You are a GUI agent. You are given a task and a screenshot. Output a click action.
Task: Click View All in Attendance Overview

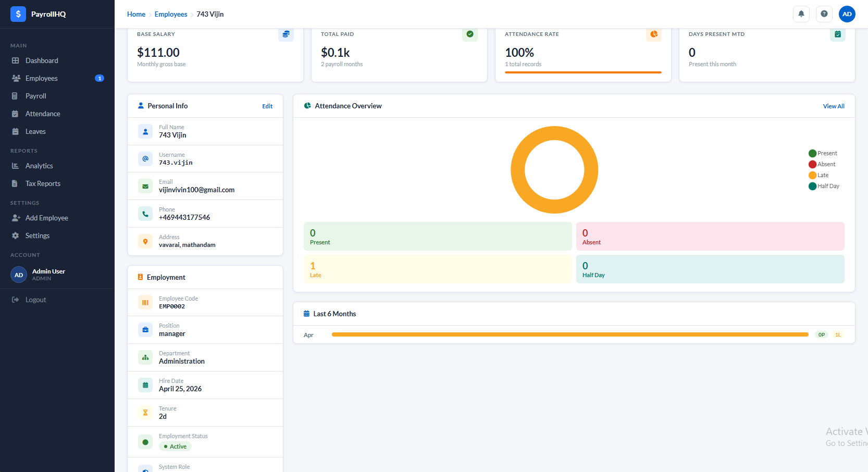tap(833, 106)
